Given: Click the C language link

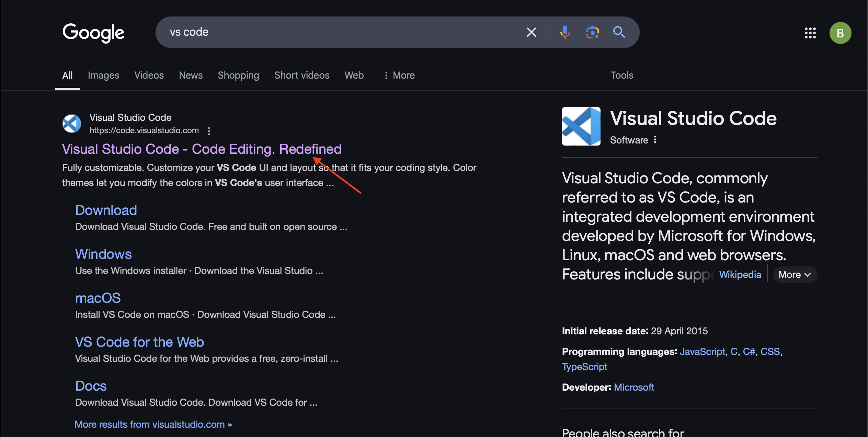Looking at the screenshot, I should pyautogui.click(x=734, y=352).
